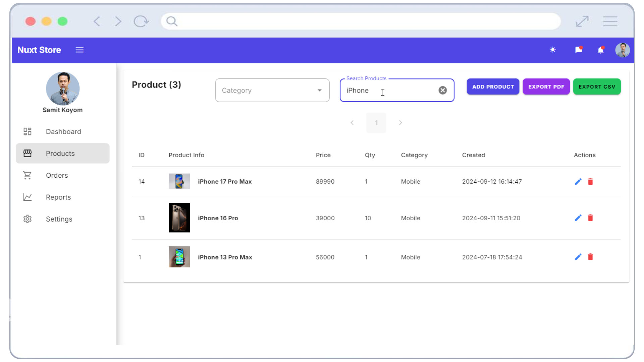Clear the search text with X icon
Viewport: 644px width, 362px height.
point(443,90)
